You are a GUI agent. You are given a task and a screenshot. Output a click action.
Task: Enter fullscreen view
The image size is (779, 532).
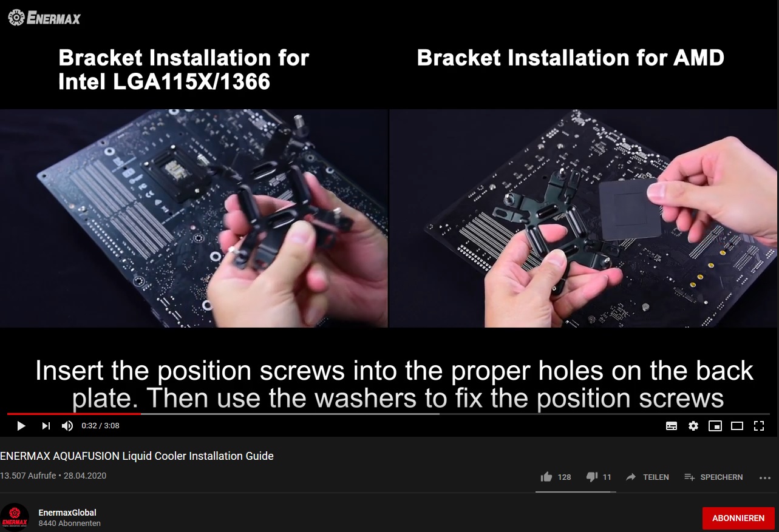pos(759,426)
